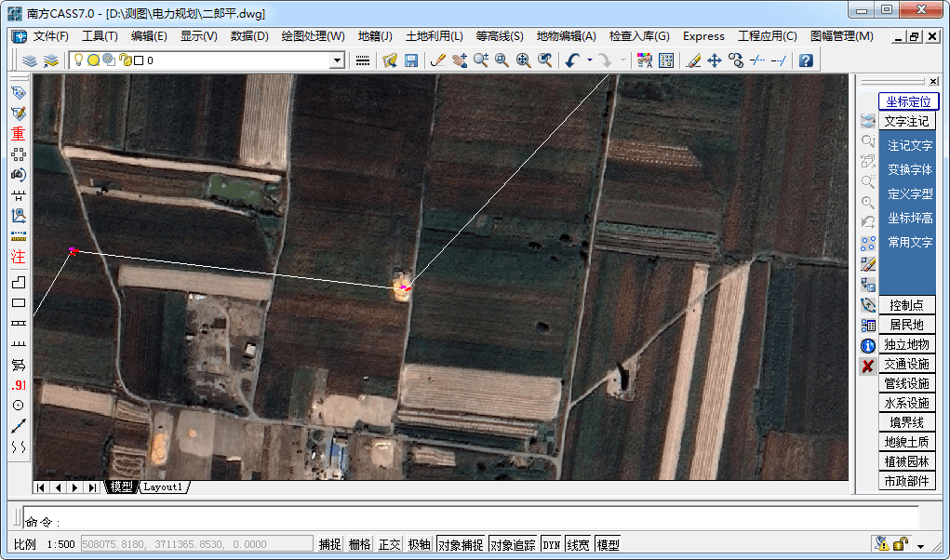Open the 水系设施 category
The image size is (950, 560).
coord(906,403)
